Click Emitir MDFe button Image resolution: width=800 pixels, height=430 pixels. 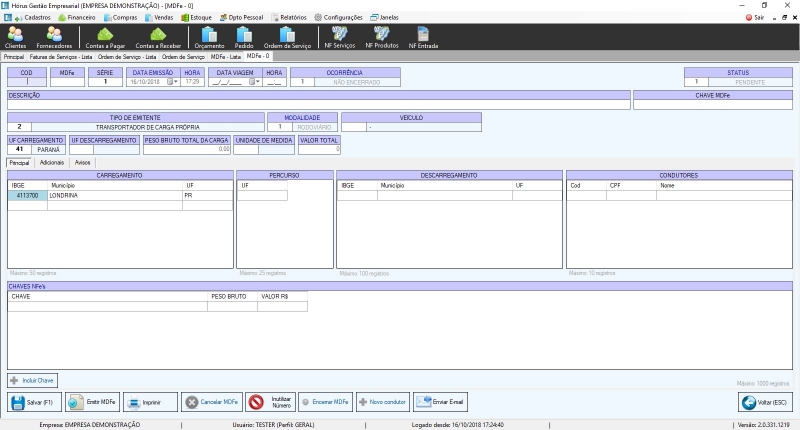coord(92,402)
